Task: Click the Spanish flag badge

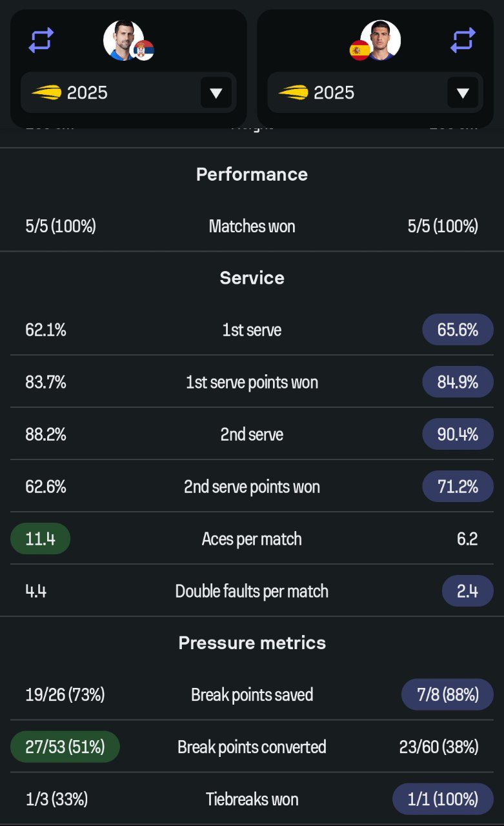Action: click(x=359, y=50)
